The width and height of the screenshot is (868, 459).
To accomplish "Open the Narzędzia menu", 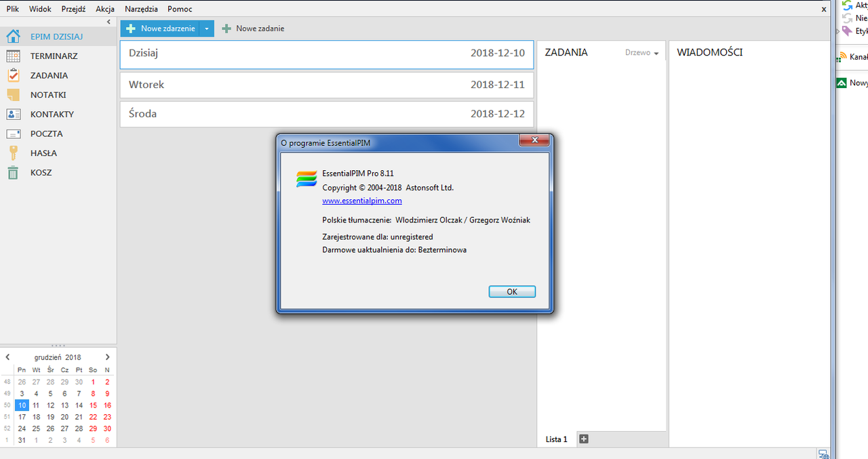I will 141,9.
